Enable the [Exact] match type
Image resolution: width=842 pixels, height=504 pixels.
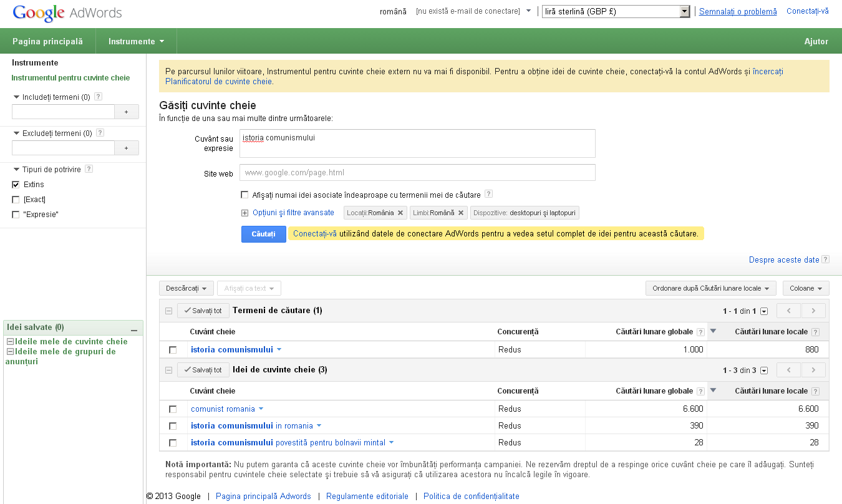point(16,200)
